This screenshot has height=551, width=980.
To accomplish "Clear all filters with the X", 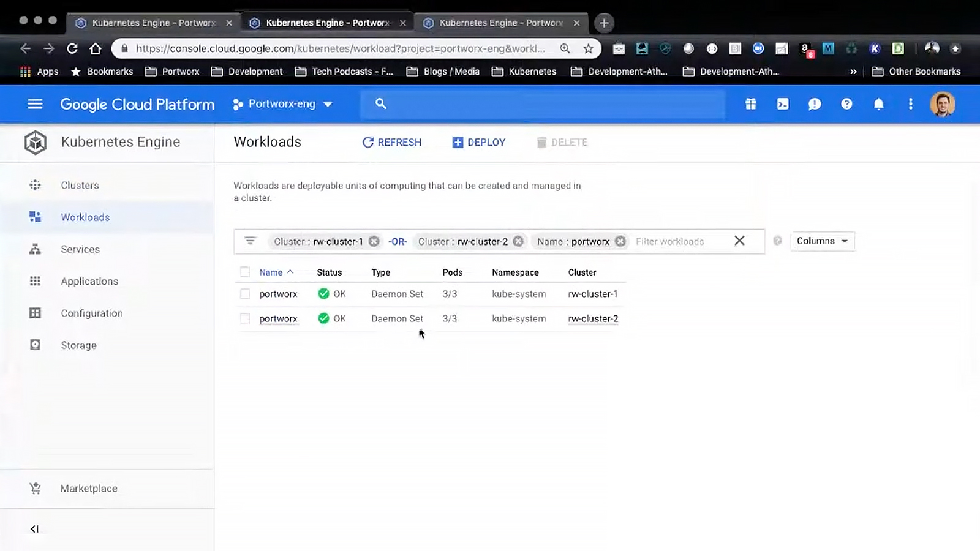I will point(739,241).
